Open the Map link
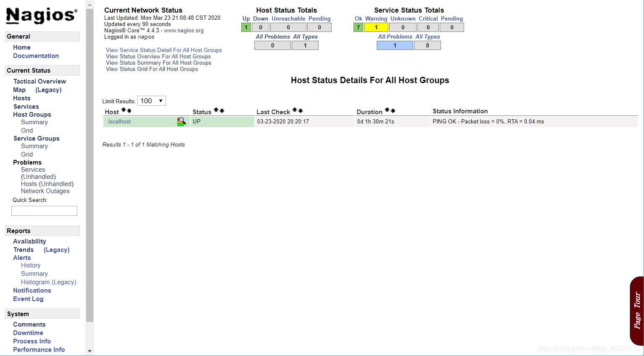The image size is (644, 356). coord(19,90)
